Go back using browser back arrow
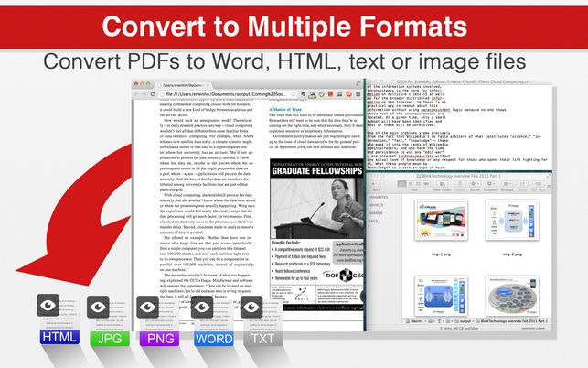Image resolution: width=588 pixels, height=368 pixels. (137, 94)
